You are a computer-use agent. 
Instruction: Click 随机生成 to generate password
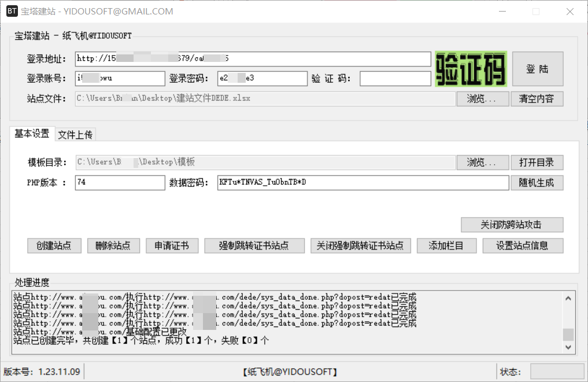537,183
